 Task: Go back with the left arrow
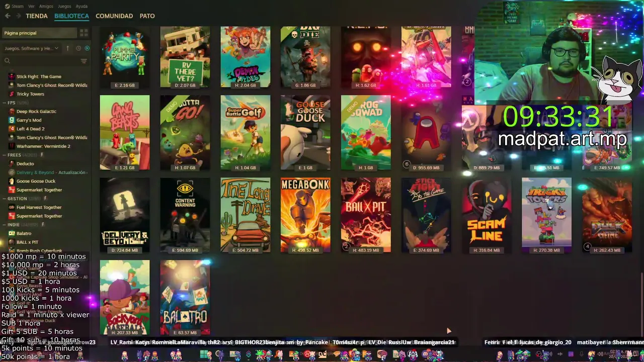8,16
